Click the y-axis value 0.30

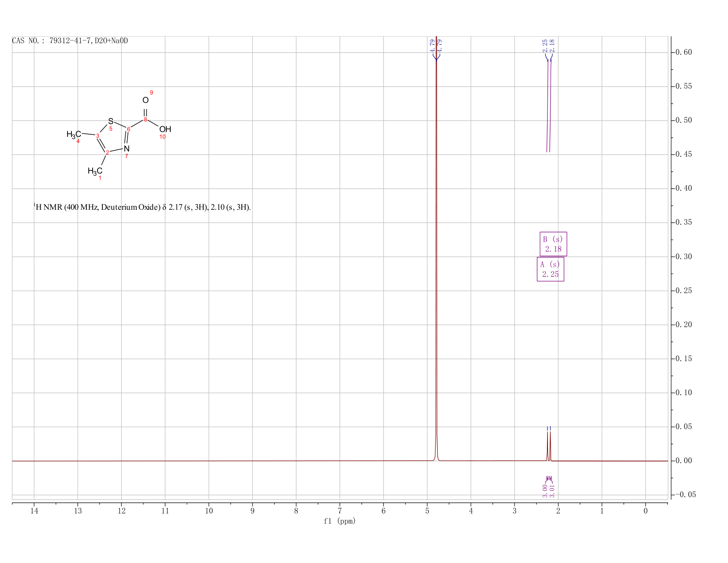[x=683, y=257]
